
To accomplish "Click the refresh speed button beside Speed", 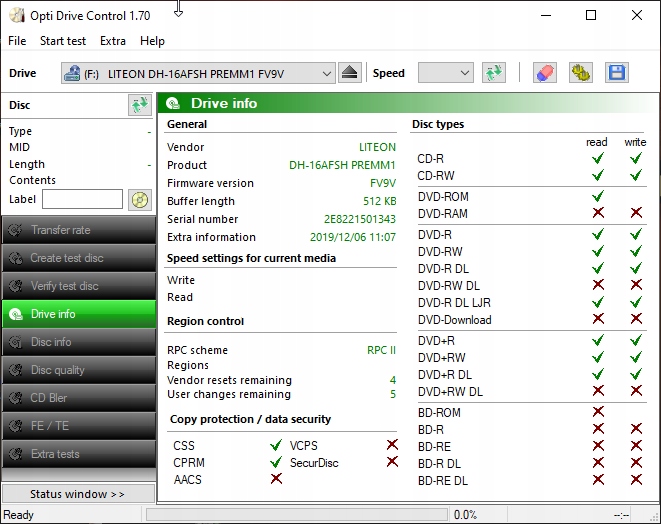I will coord(493,73).
